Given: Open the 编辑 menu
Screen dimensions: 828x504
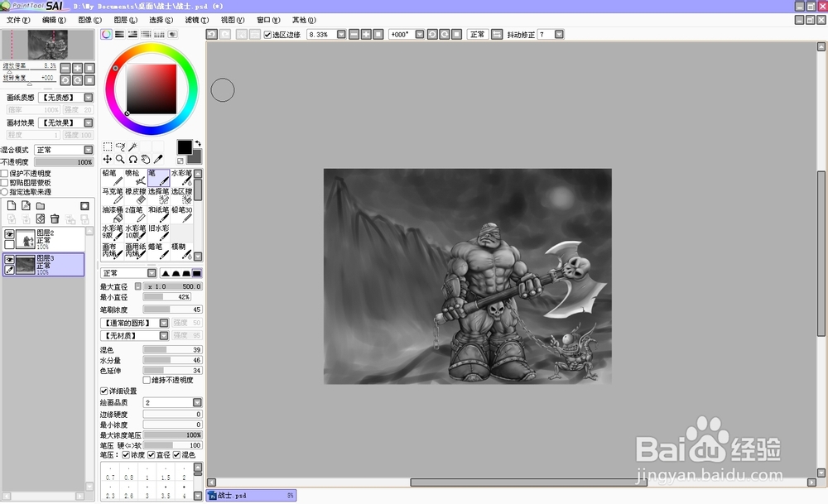Looking at the screenshot, I should 54,20.
